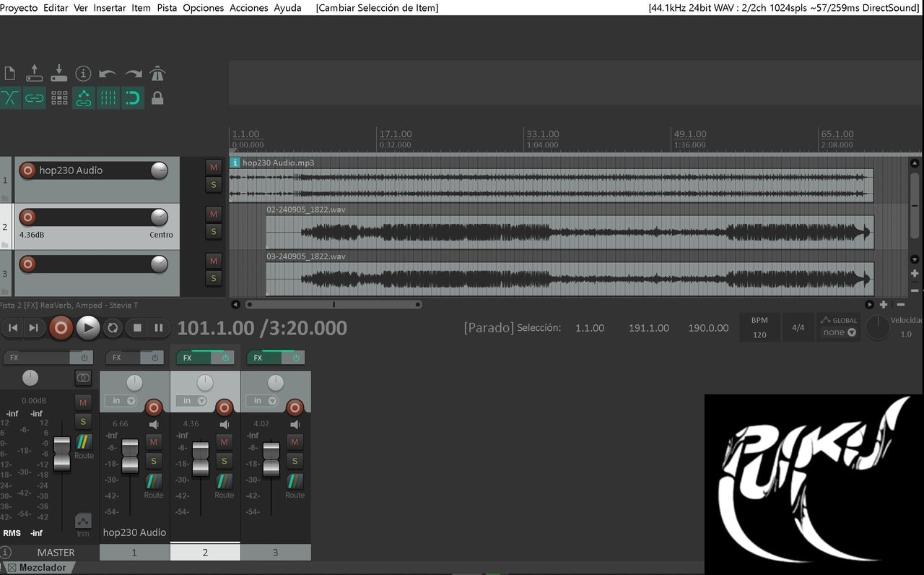Click horizontal zoom-in plus button
This screenshot has width=924, height=575.
coord(883,305)
